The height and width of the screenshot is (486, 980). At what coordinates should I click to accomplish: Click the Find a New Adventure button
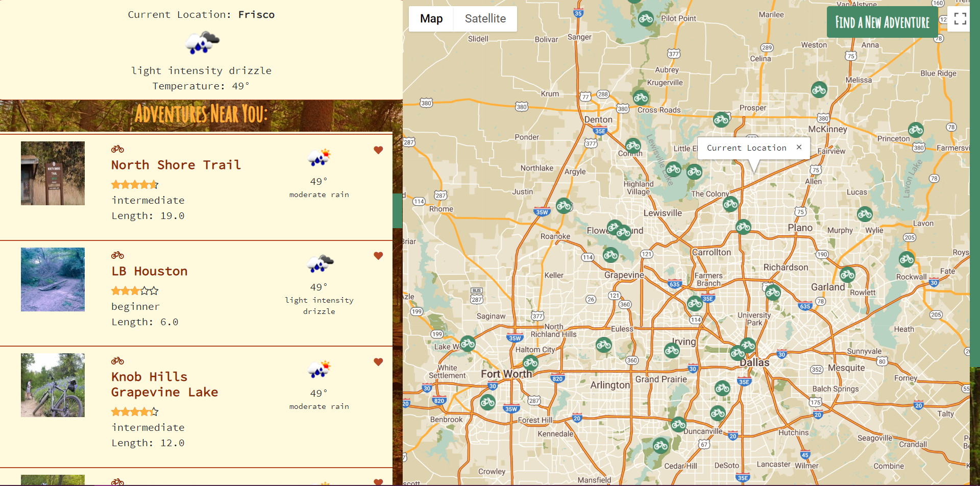tap(882, 22)
